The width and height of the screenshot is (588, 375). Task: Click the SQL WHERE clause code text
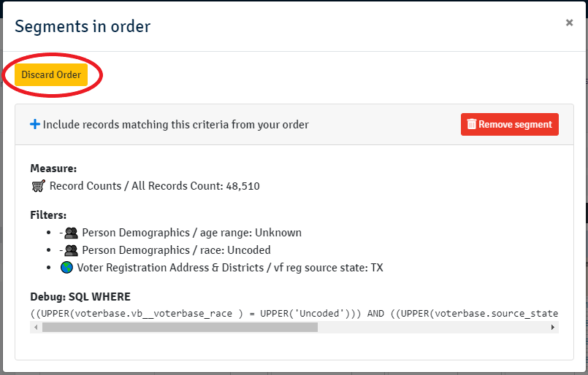point(294,313)
